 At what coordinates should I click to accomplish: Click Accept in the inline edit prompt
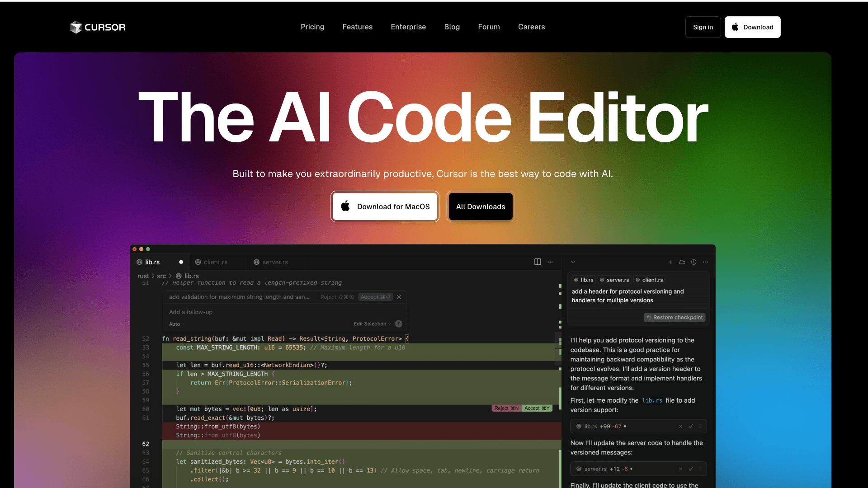pos(375,297)
